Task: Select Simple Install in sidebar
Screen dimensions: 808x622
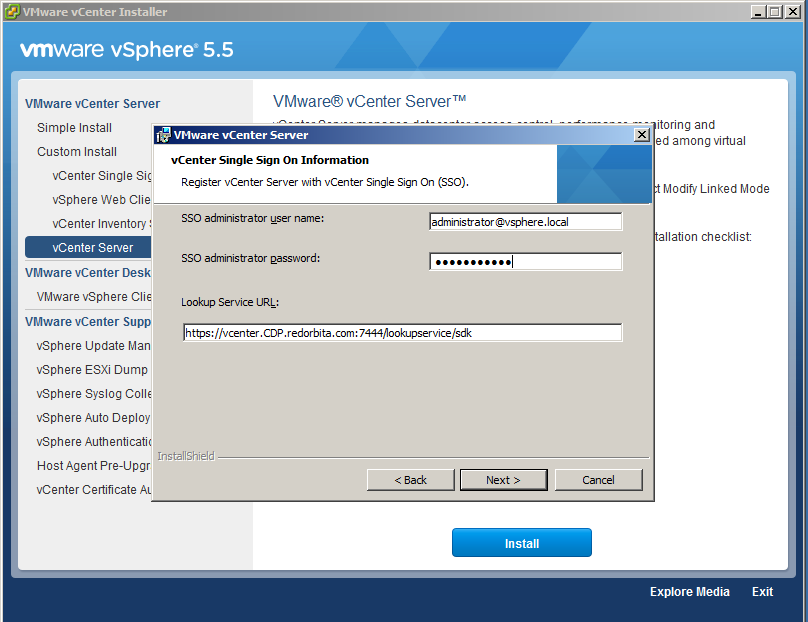Action: [x=75, y=128]
